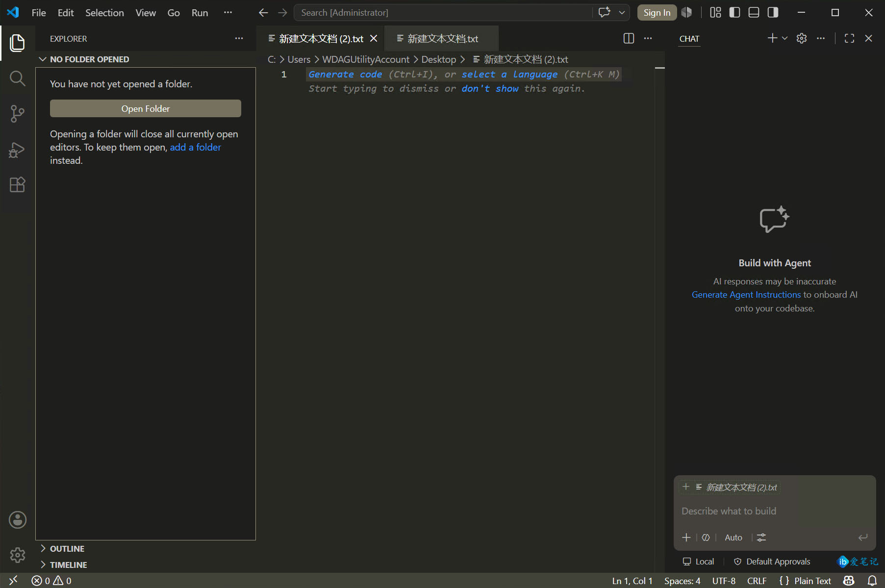Open the Explorer view in activity bar
This screenshot has height=588, width=885.
click(x=18, y=43)
